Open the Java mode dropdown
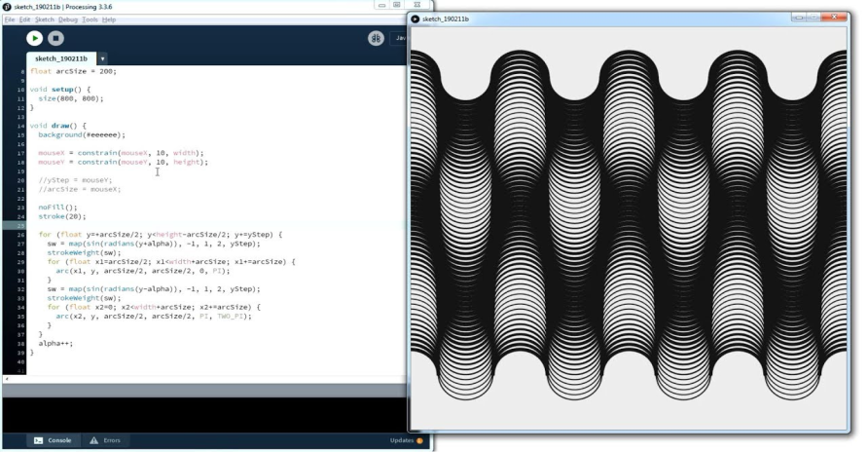The height and width of the screenshot is (452, 868). pyautogui.click(x=399, y=38)
